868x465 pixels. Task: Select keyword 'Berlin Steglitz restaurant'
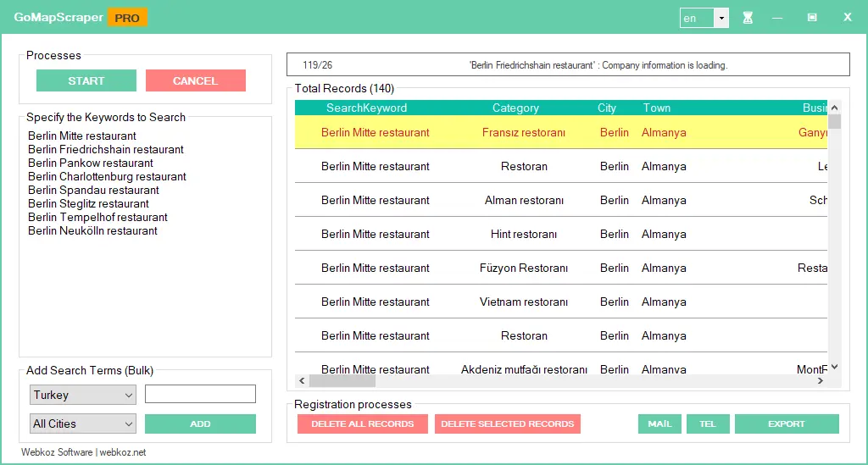[x=88, y=204]
